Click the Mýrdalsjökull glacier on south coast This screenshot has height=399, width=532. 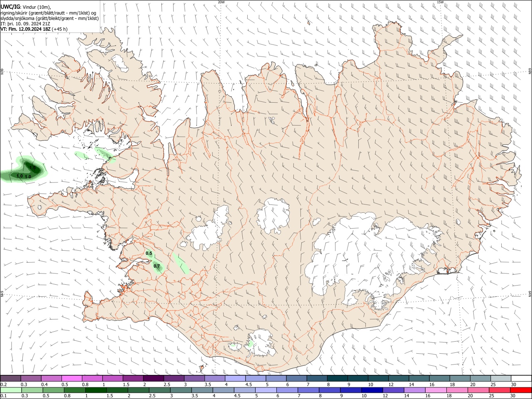261,344
